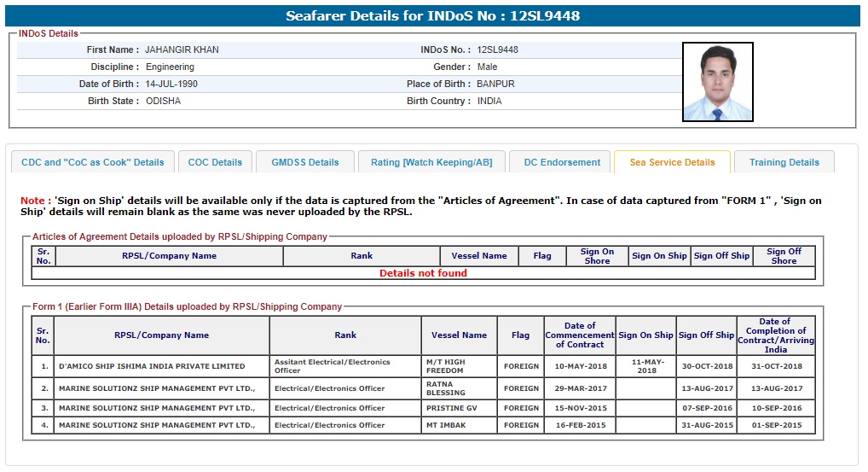This screenshot has width=868, height=472.
Task: Click the seafarer's passport photo
Action: pyautogui.click(x=717, y=82)
